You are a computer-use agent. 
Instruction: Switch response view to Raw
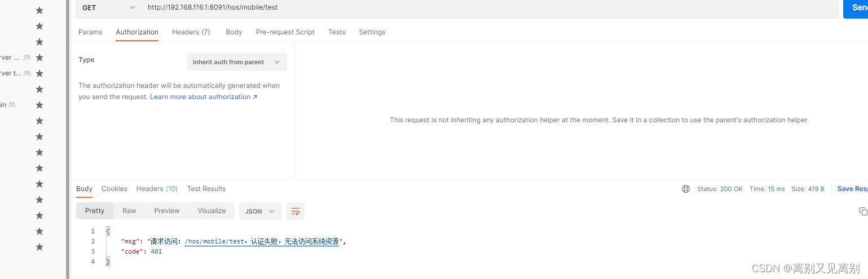(130, 211)
